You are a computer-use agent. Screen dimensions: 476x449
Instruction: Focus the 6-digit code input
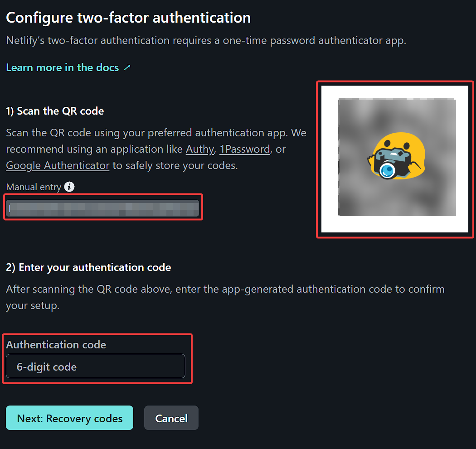click(x=95, y=366)
